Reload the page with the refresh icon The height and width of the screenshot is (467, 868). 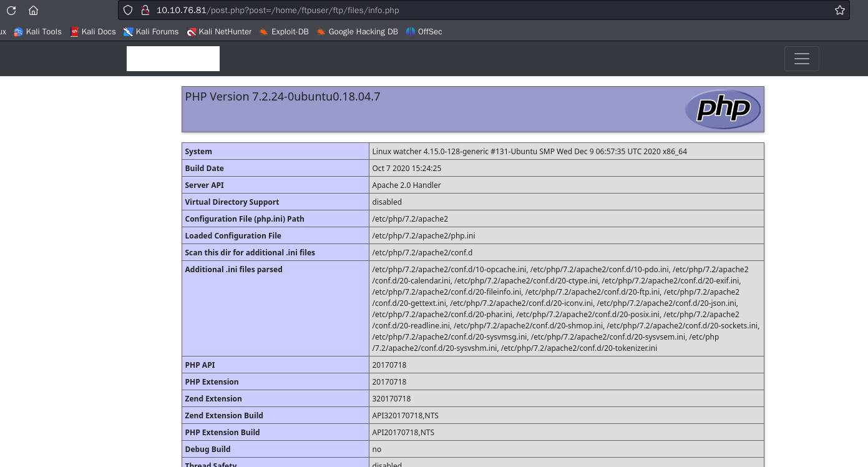click(11, 10)
